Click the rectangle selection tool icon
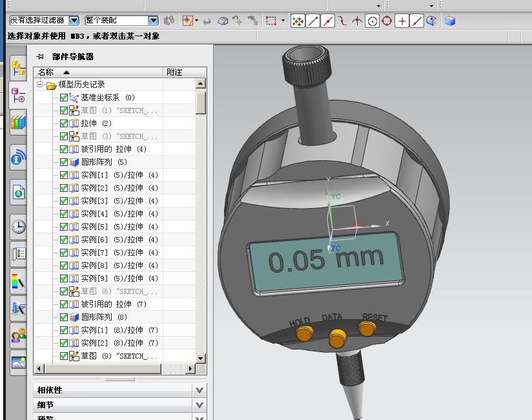 (271, 21)
